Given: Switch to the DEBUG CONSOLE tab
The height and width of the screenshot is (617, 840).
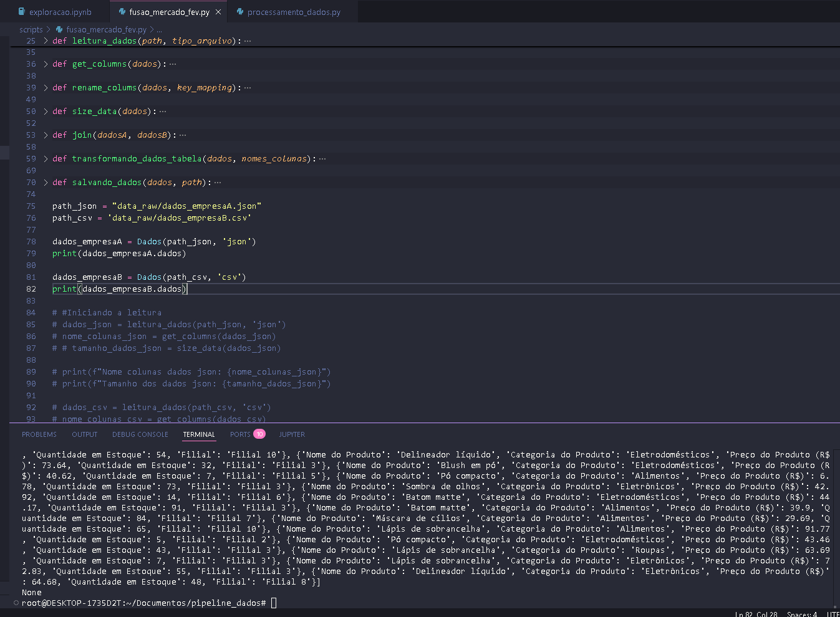Looking at the screenshot, I should pos(140,434).
